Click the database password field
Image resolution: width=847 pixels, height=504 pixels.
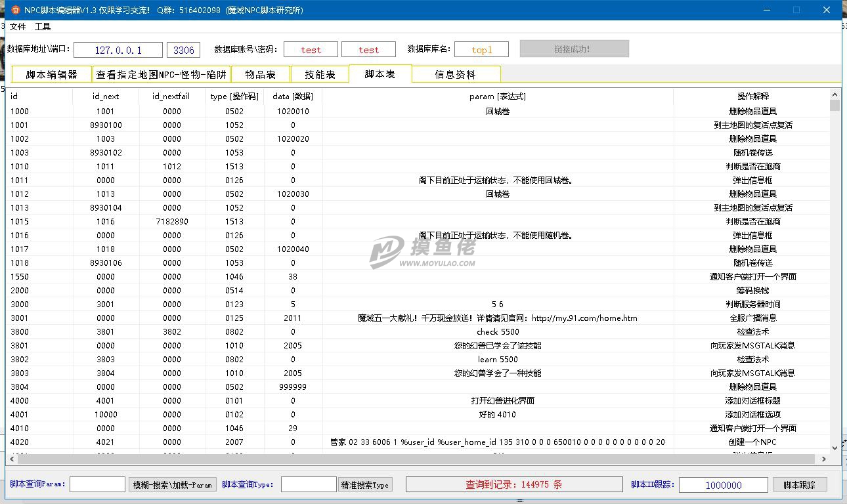368,50
